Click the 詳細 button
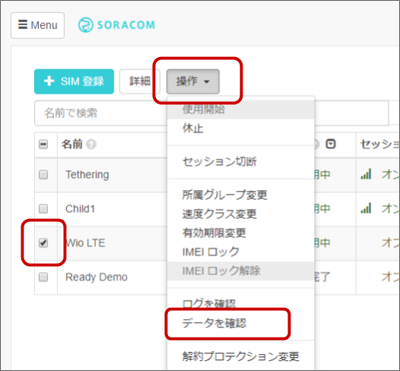400x371 pixels. point(140,81)
